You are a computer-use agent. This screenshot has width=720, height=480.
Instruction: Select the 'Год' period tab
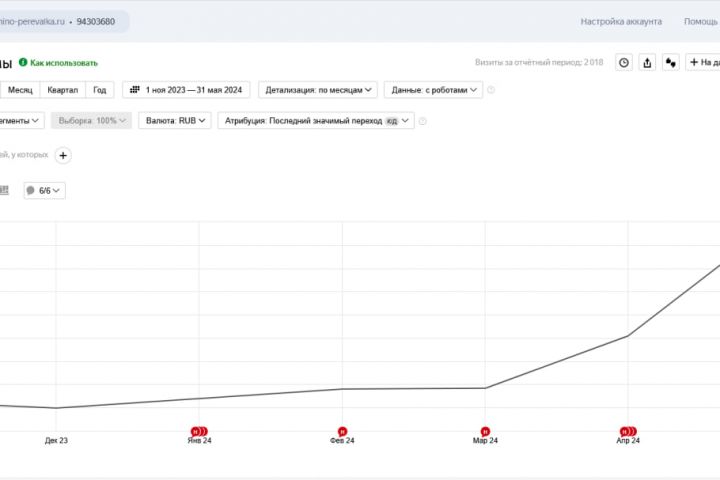(100, 90)
